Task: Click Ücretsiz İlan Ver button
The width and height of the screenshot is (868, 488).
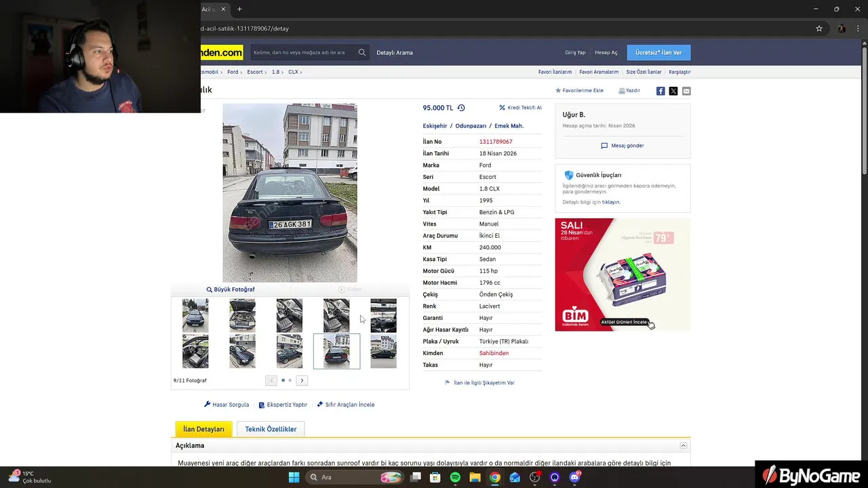Action: (658, 52)
